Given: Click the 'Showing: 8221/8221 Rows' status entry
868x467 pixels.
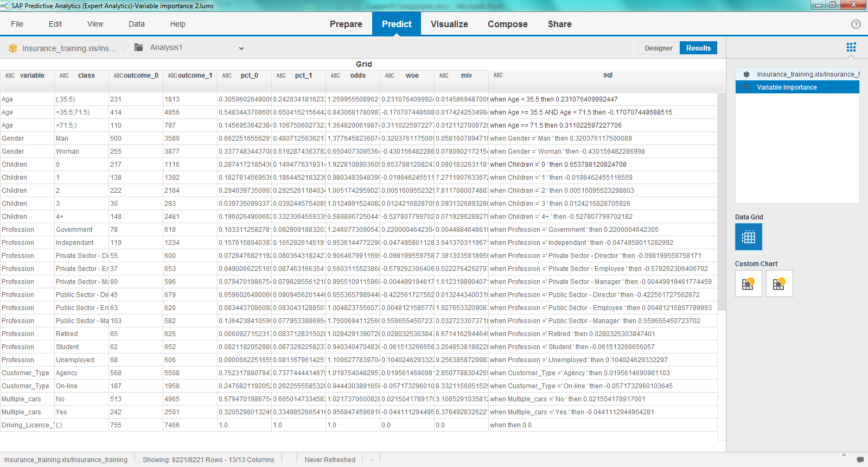Looking at the screenshot, I should click(208, 459).
